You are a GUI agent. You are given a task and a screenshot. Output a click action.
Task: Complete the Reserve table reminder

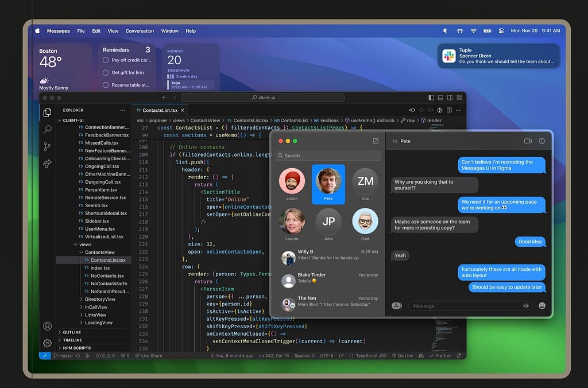point(106,84)
